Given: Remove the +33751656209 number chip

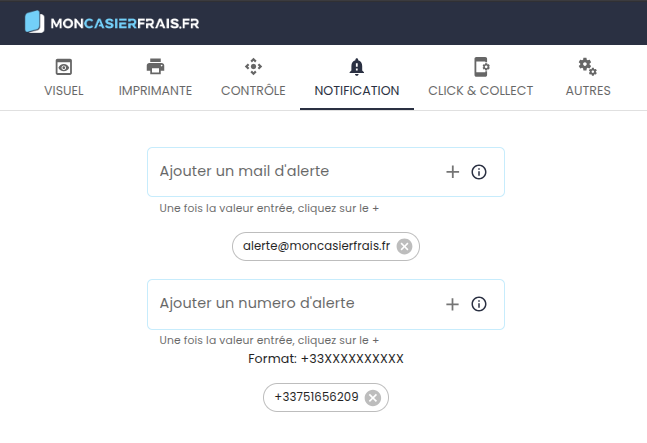Looking at the screenshot, I should [x=373, y=398].
